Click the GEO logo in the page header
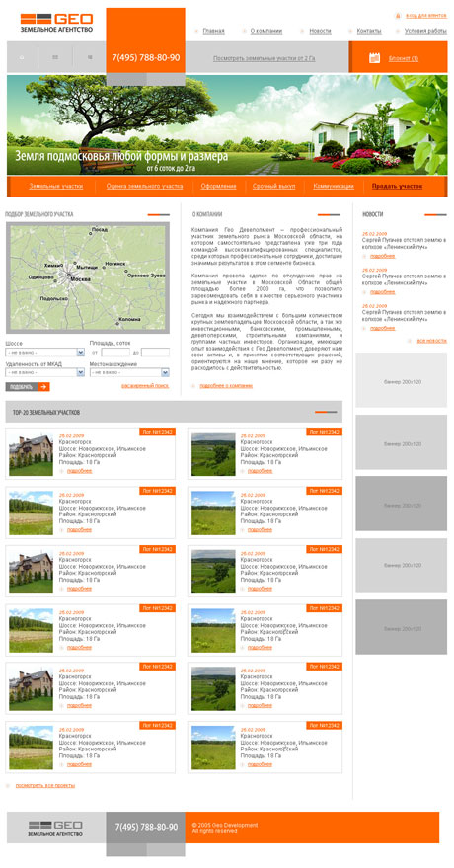 (x=56, y=22)
